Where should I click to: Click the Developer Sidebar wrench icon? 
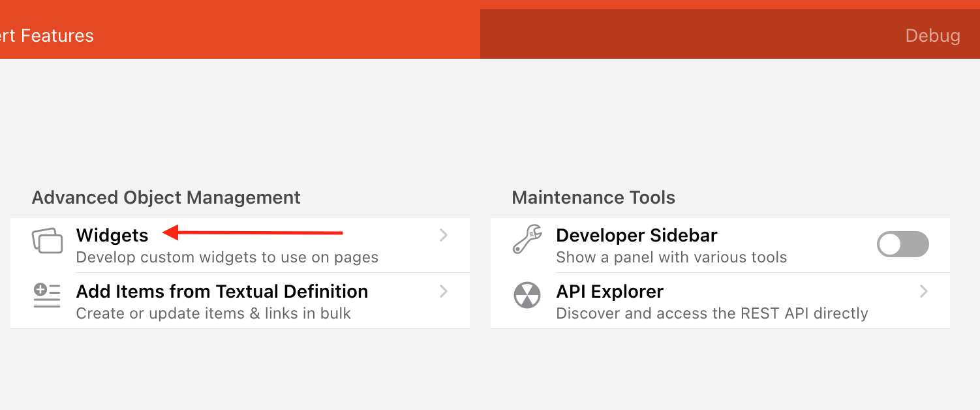click(527, 239)
